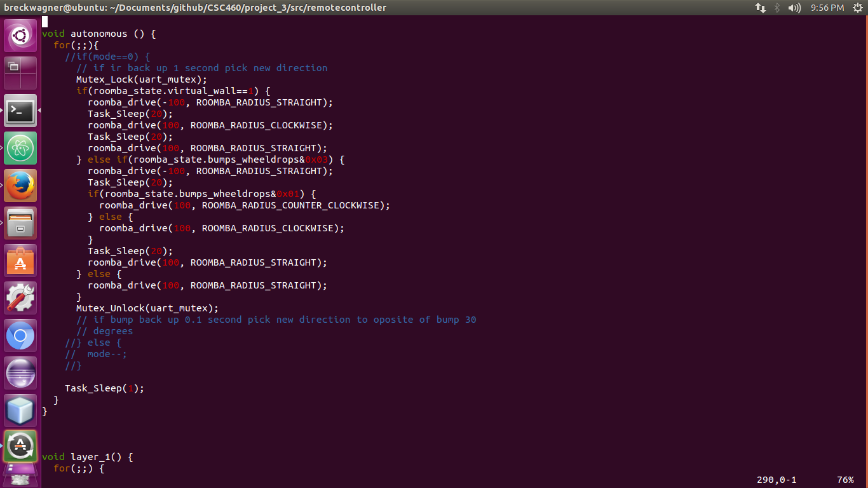868x488 pixels.
Task: Click the 'Mutex_Lock(uart_mutex);' line
Action: coord(142,79)
